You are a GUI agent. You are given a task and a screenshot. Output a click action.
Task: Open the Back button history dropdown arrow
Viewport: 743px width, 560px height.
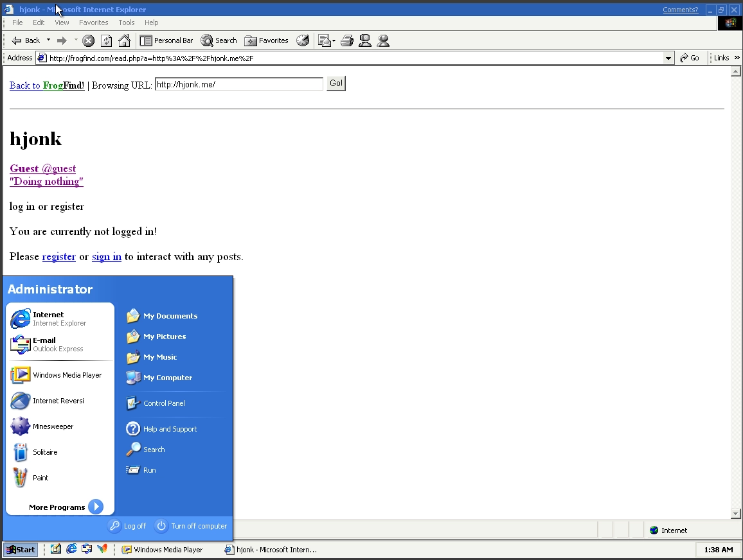48,40
